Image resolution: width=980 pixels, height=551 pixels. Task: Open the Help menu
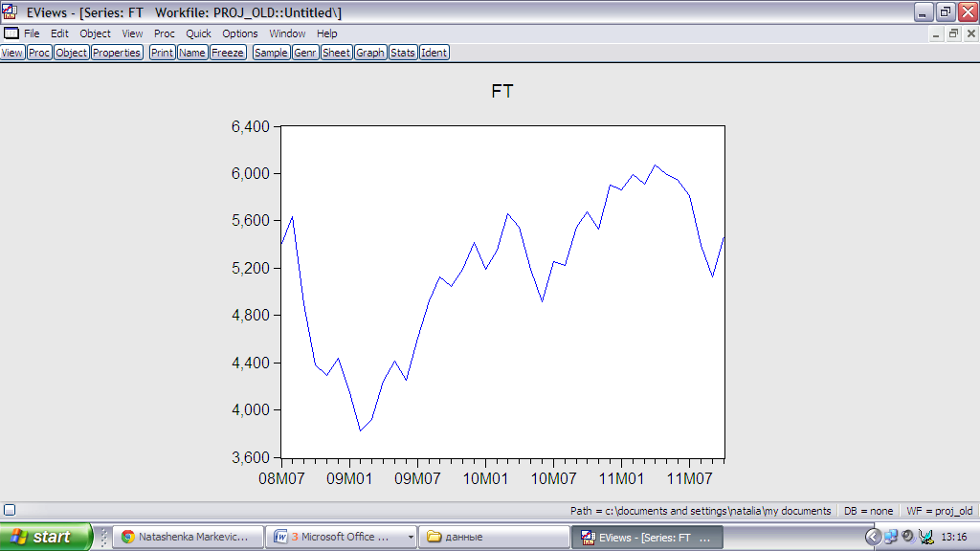[x=327, y=33]
